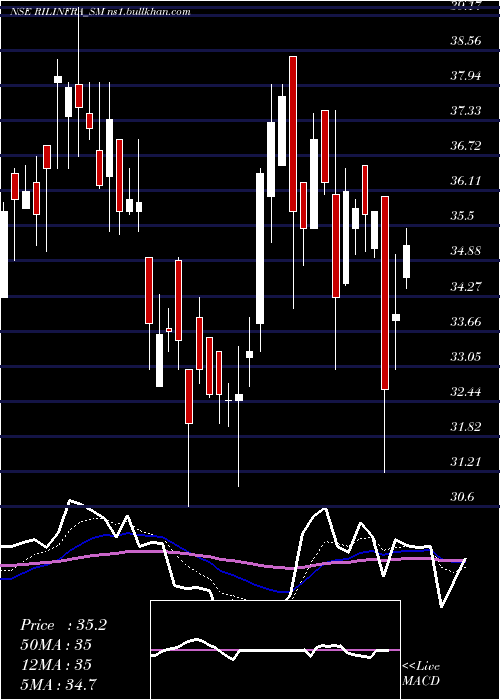
Task: Click the 5MA : 34.7 readout
Action: [x=58, y=684]
